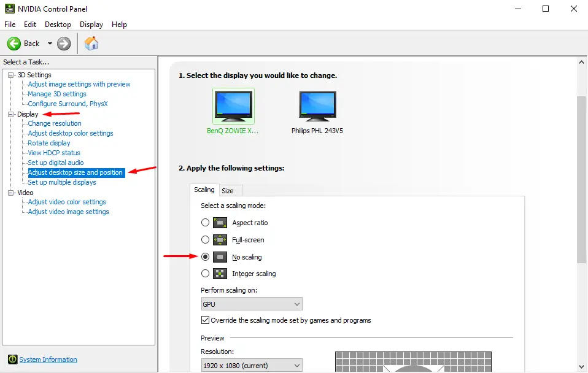Click the scrollbar up arrow
Image resolution: width=588 pixels, height=373 pixels.
581,62
